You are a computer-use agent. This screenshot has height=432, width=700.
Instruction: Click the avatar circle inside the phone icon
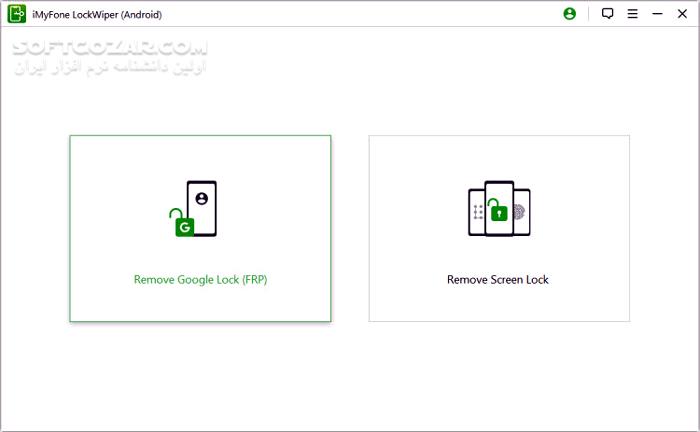coord(202,198)
